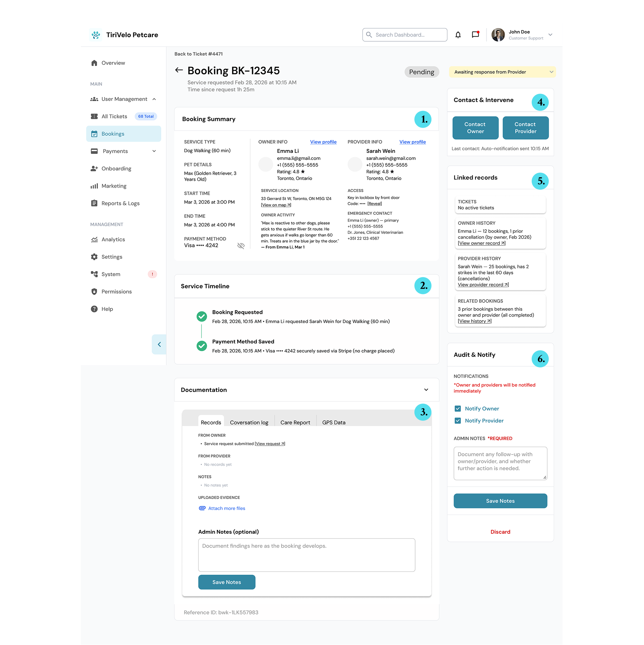The width and height of the screenshot is (644, 645).
Task: Expand the John Doe account menu chevron
Action: pyautogui.click(x=550, y=35)
